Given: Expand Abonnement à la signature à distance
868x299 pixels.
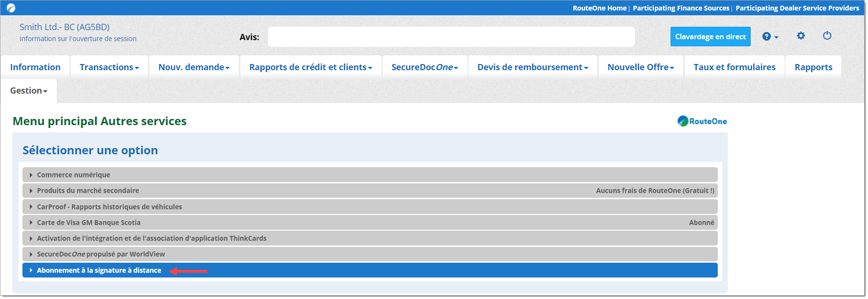Looking at the screenshot, I should tap(370, 270).
